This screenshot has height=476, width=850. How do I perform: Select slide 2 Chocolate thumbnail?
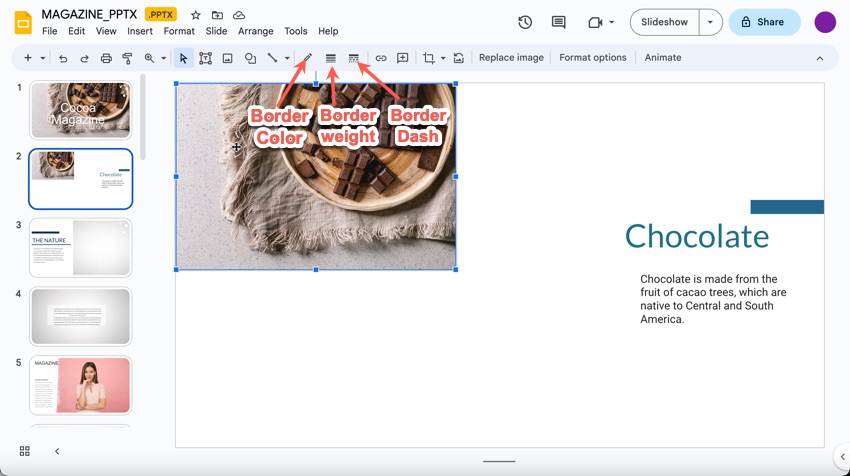pyautogui.click(x=81, y=179)
